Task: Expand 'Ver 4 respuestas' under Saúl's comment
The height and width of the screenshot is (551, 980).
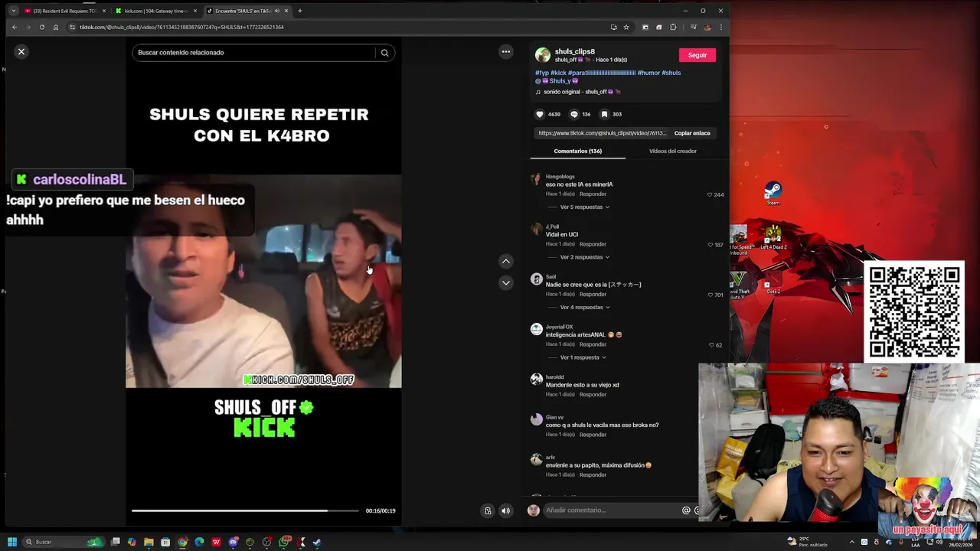Action: [x=585, y=307]
